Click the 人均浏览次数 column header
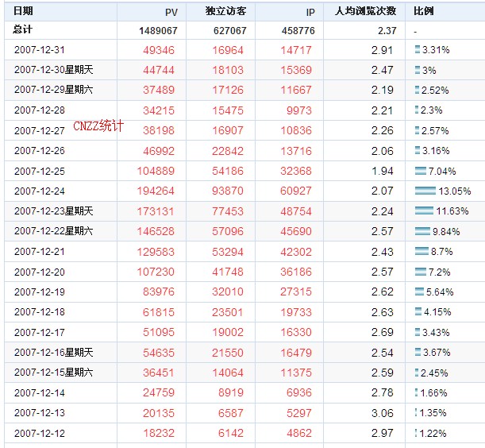Image resolution: width=485 pixels, height=448 pixels. [x=365, y=11]
